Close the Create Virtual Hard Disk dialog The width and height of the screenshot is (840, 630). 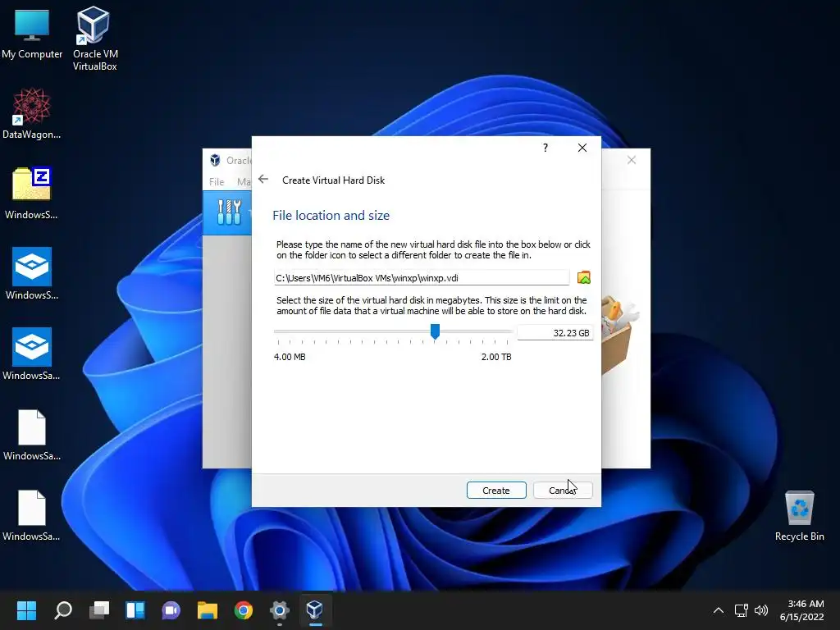click(582, 148)
